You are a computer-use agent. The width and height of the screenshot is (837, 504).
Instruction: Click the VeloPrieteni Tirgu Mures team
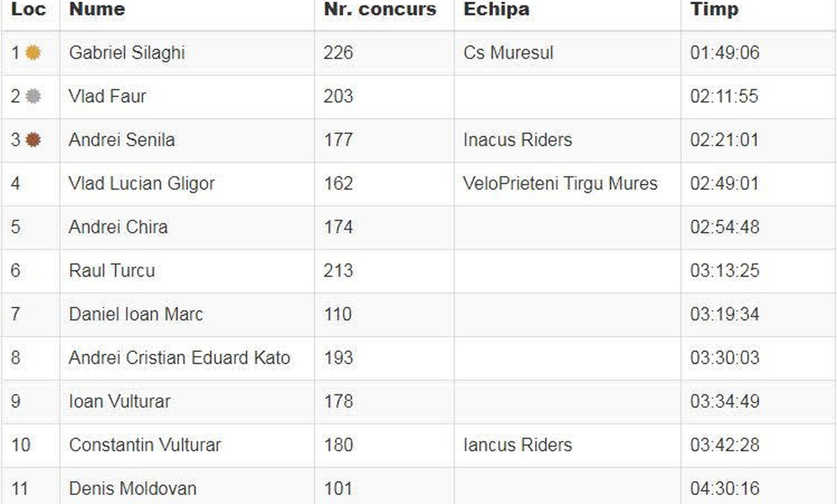(560, 184)
